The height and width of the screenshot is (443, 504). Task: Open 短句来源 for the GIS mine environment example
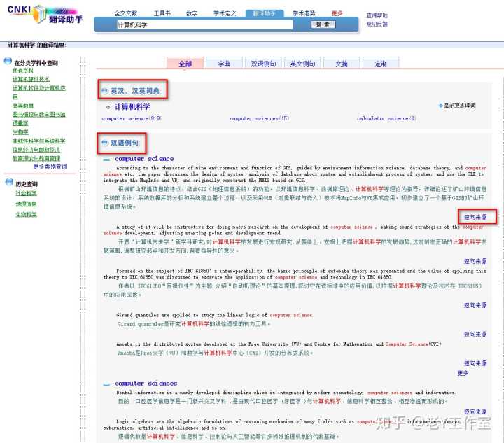click(x=475, y=217)
